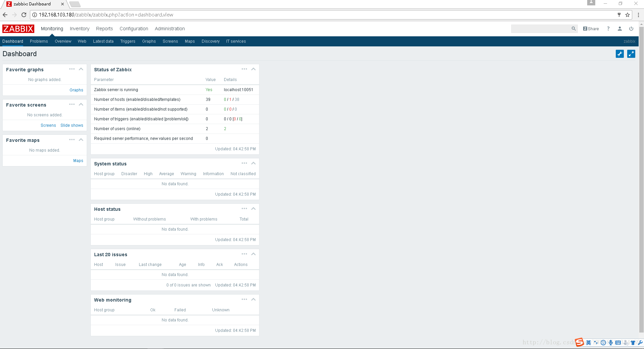Open the Graphs submenu item in nav bar

coord(149,41)
